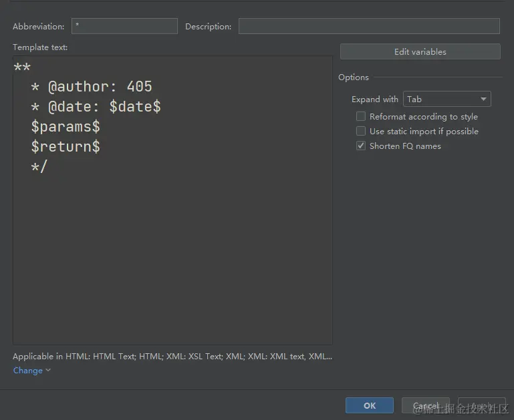Click the Abbreviation input field

point(124,26)
